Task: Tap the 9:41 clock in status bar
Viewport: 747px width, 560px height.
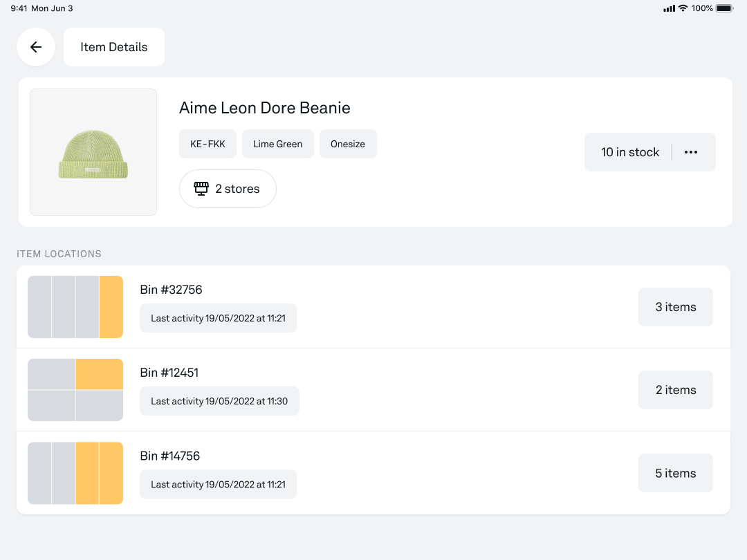Action: click(x=19, y=8)
